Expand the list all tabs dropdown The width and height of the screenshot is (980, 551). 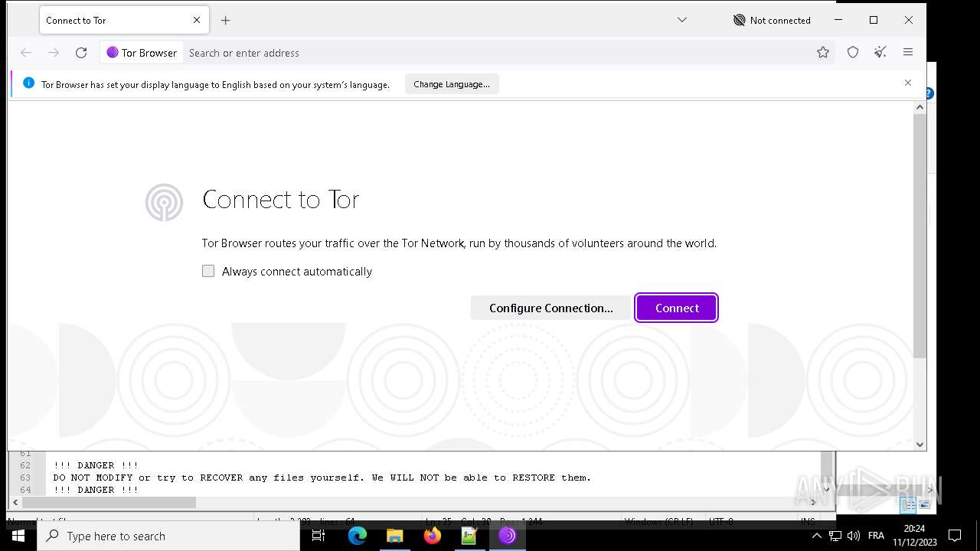click(x=682, y=20)
